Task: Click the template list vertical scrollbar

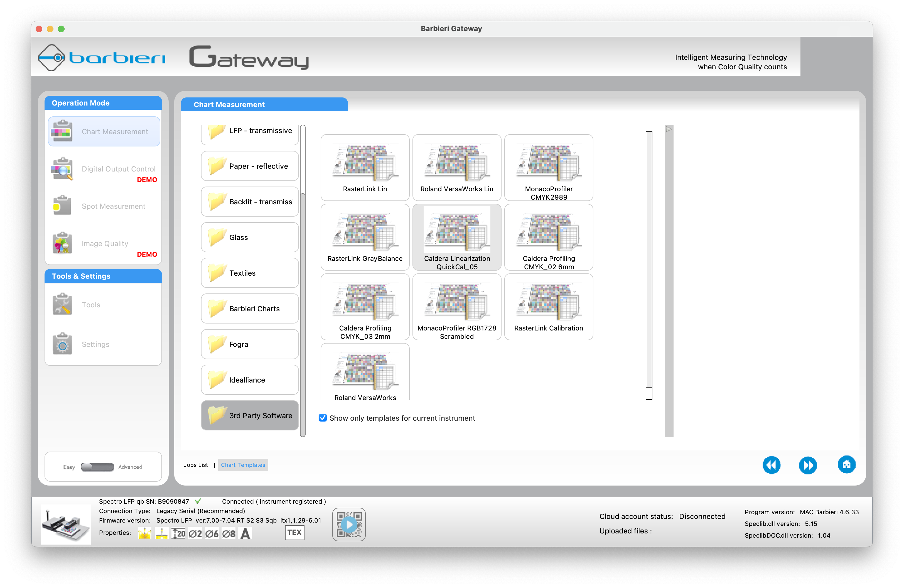Action: [x=649, y=265]
